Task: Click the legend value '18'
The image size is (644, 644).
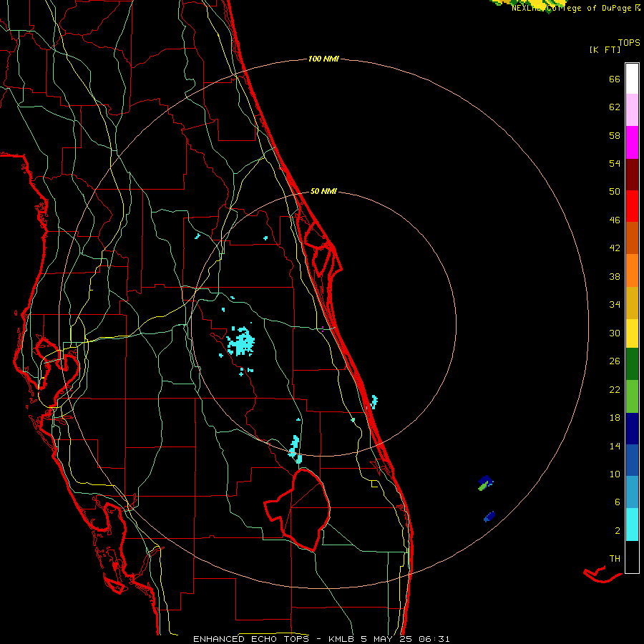Action: click(615, 418)
